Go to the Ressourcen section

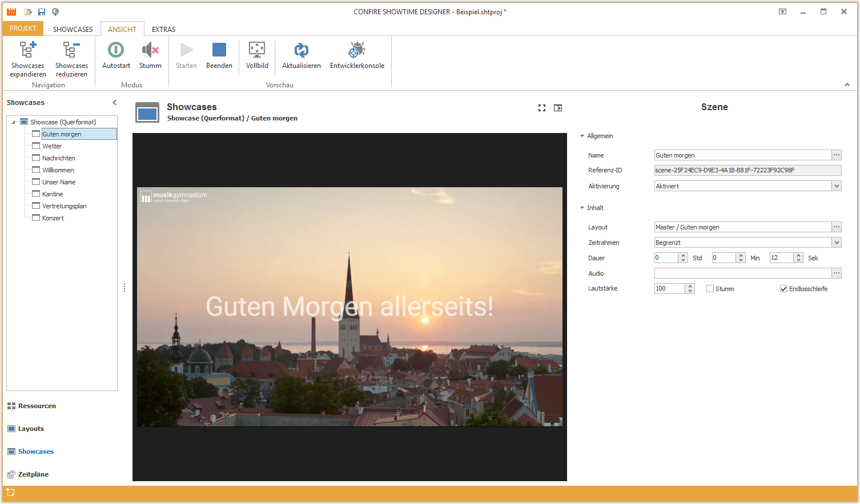point(37,406)
